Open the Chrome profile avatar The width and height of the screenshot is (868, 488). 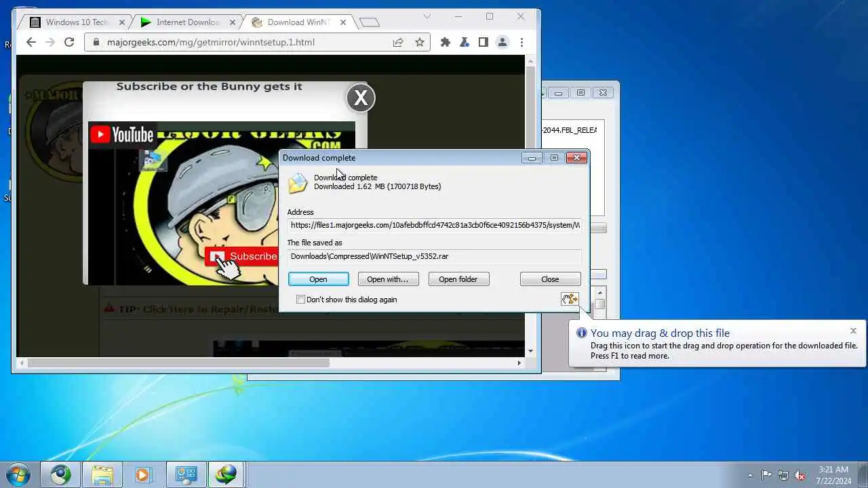click(502, 42)
